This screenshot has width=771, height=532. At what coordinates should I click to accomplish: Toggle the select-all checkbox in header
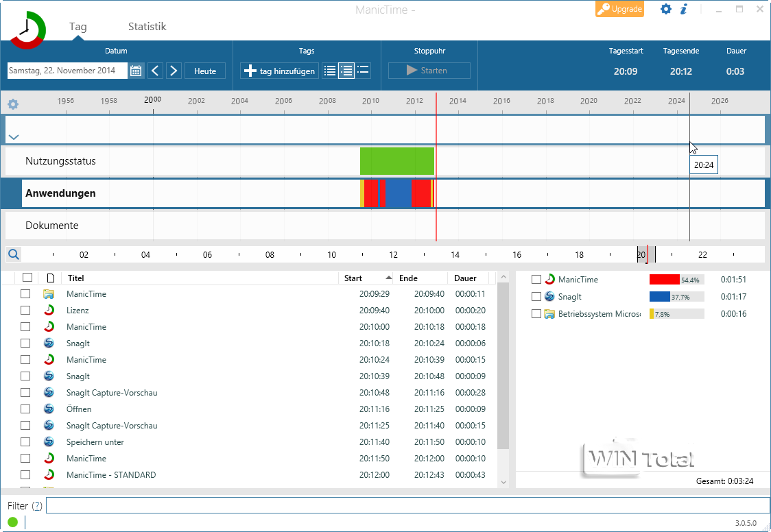[27, 278]
